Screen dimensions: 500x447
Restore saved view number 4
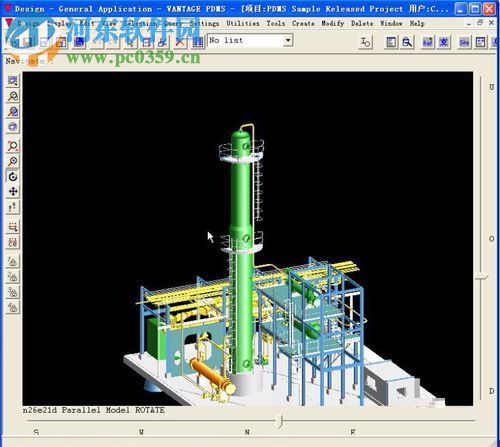point(13,307)
